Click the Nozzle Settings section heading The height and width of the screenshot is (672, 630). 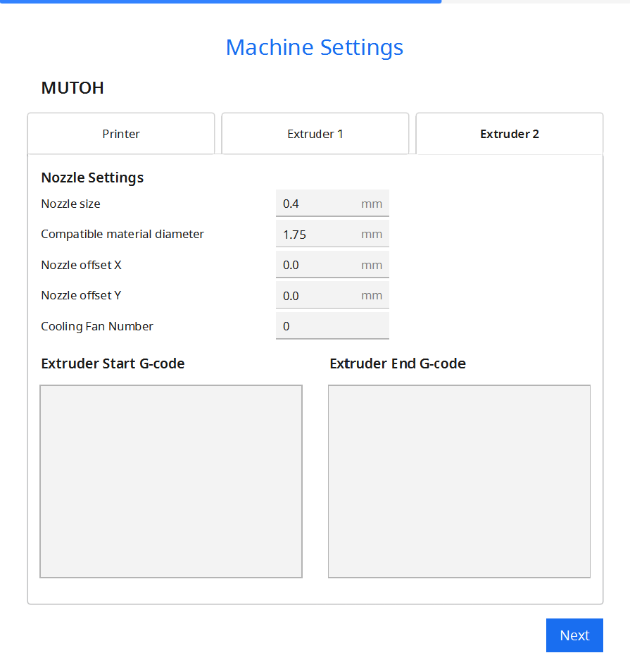point(92,178)
